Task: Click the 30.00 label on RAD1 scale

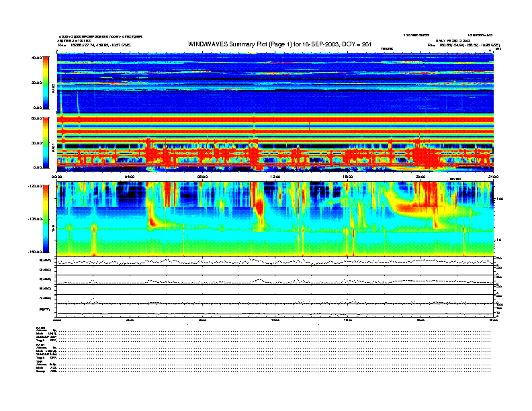Action: pyautogui.click(x=37, y=143)
